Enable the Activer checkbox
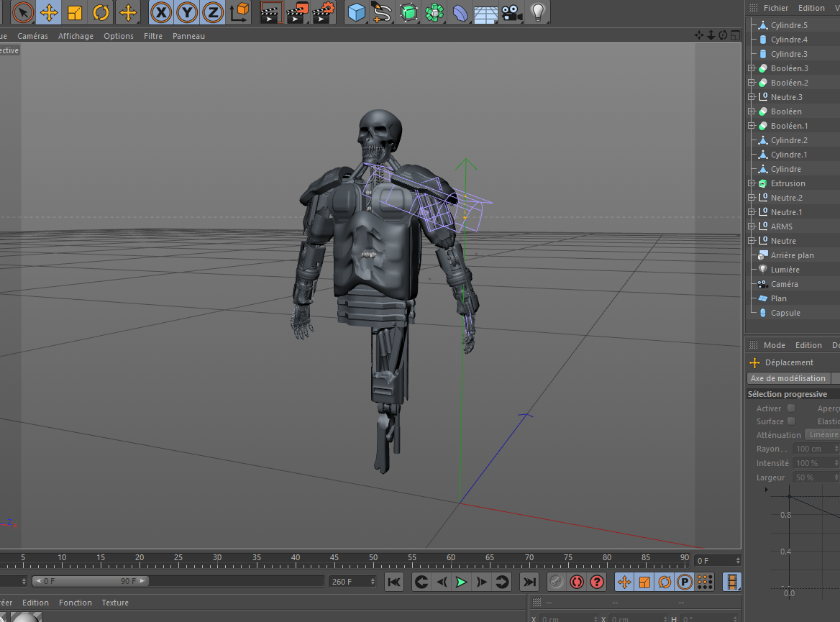Viewport: 840px width, 622px height. [x=791, y=408]
